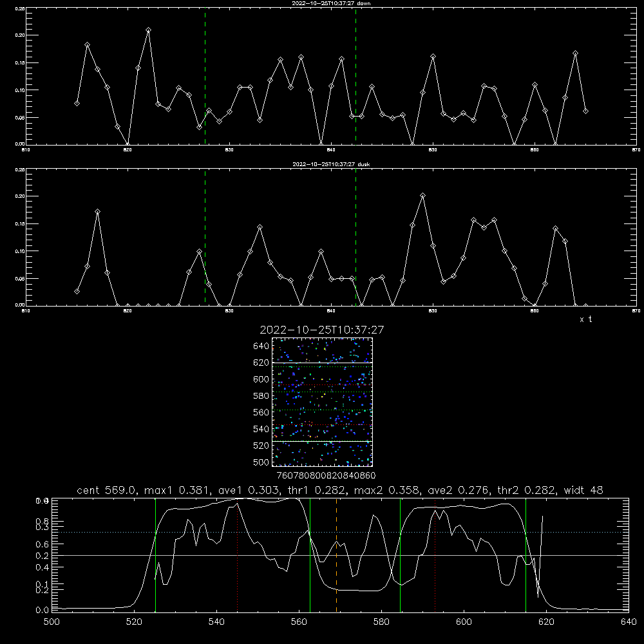Click the '580' y-axis label of the heat map
This screenshot has width=644, height=644.
pyautogui.click(x=261, y=396)
